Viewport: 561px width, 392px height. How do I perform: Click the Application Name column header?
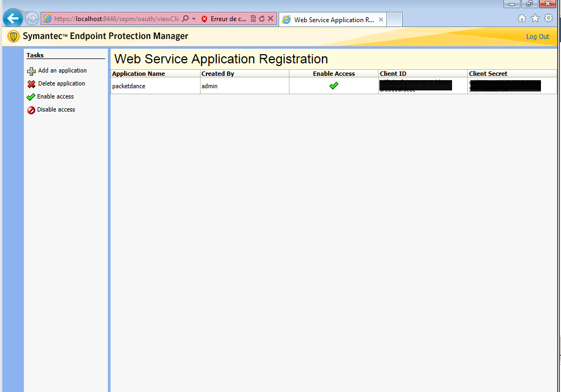click(139, 74)
